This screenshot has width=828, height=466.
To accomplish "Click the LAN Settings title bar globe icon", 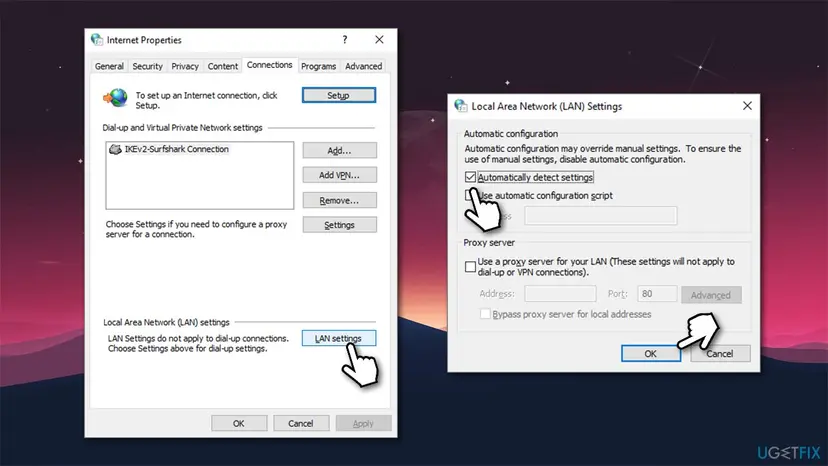I will tap(461, 106).
